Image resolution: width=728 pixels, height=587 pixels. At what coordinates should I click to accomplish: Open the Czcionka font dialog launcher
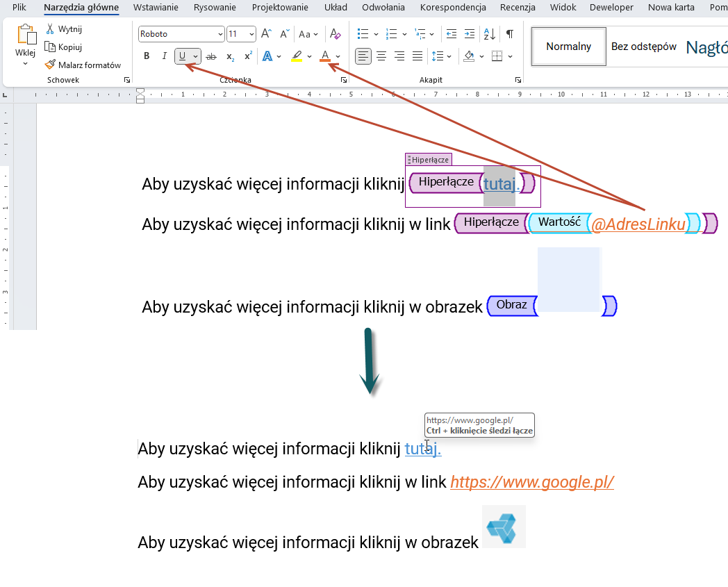tap(344, 80)
